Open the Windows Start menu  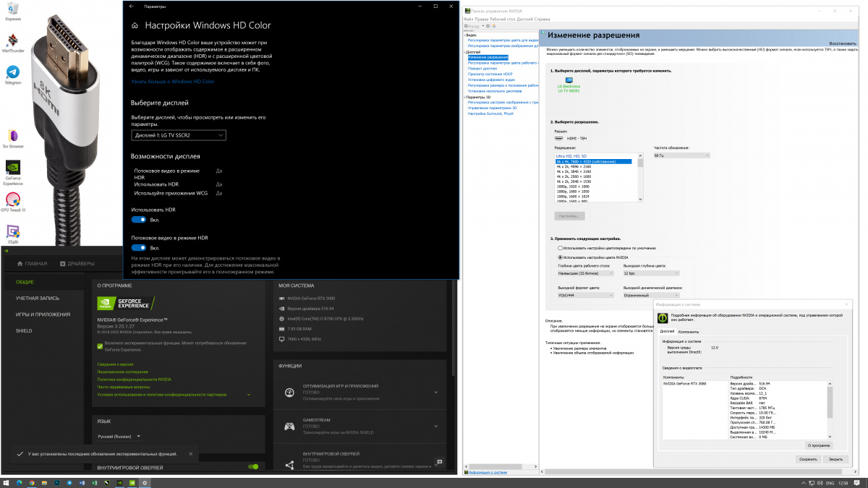coord(7,482)
